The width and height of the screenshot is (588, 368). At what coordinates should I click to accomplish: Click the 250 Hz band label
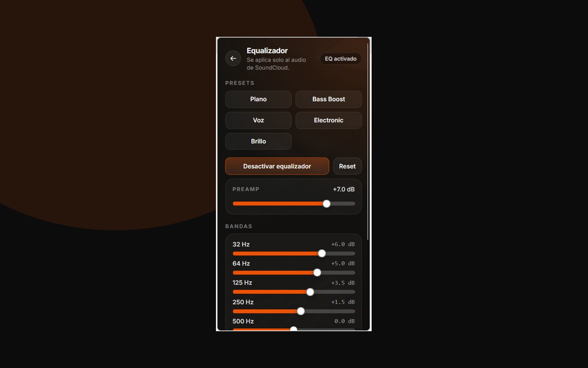243,302
